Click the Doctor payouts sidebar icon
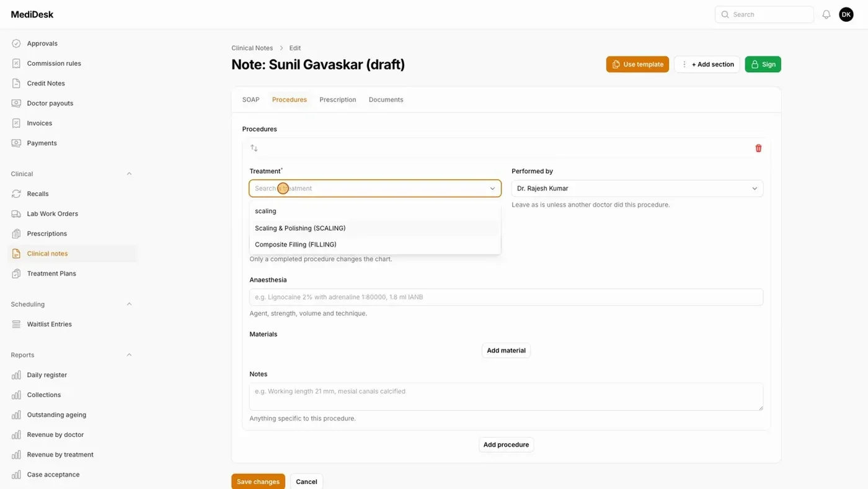Screen dimensions: 868x489 (x=16, y=103)
